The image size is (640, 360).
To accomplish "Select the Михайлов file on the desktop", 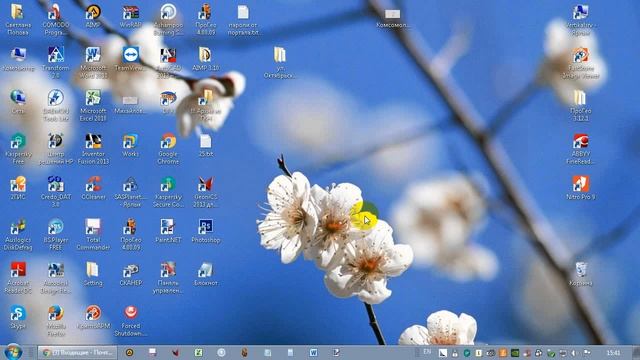I will (131, 104).
